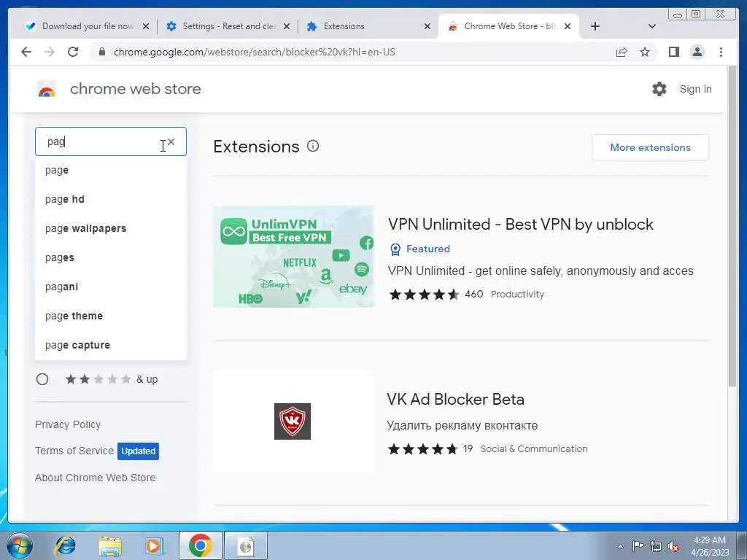Select the Chrome Web Store tab

508,26
